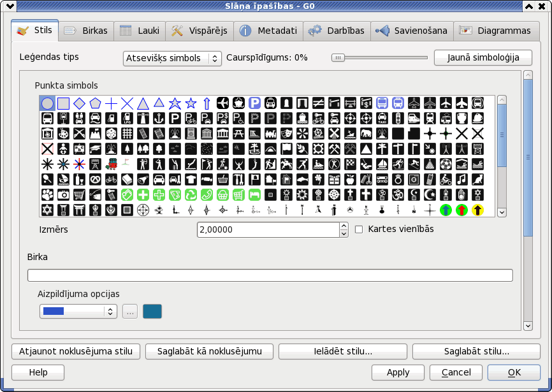The image size is (552, 392).
Task: Choose the taxi symbol
Action: point(382,119)
